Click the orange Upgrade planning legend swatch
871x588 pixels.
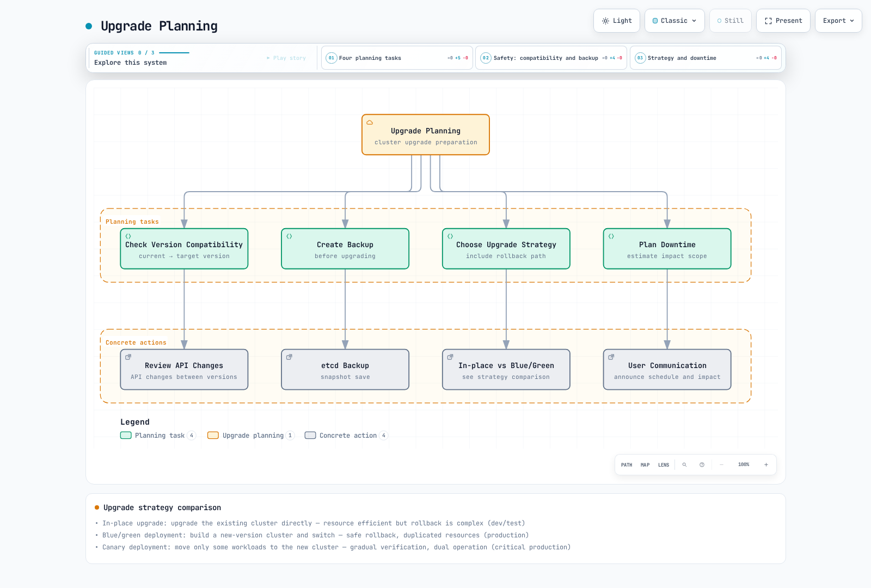[213, 435]
